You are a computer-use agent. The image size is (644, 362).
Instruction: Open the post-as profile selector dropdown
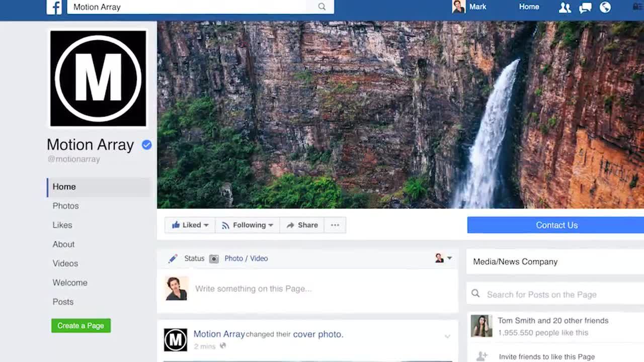point(443,258)
